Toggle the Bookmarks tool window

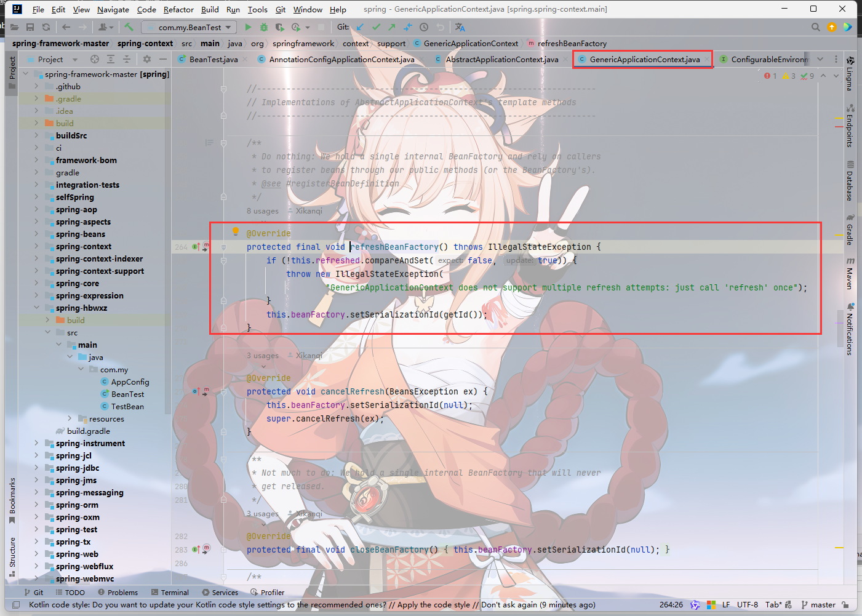[x=12, y=500]
